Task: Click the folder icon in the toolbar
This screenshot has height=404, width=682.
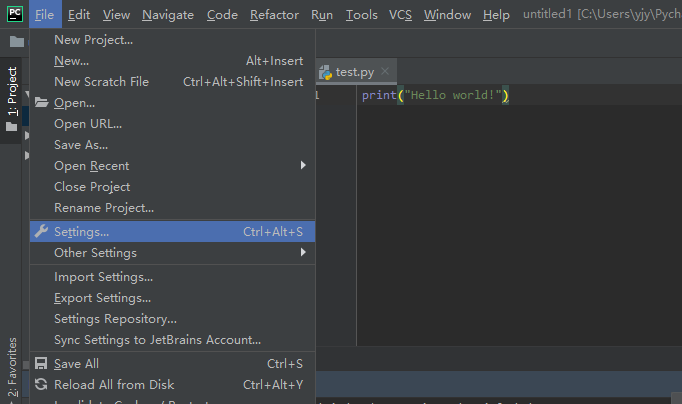Action: pos(17,42)
